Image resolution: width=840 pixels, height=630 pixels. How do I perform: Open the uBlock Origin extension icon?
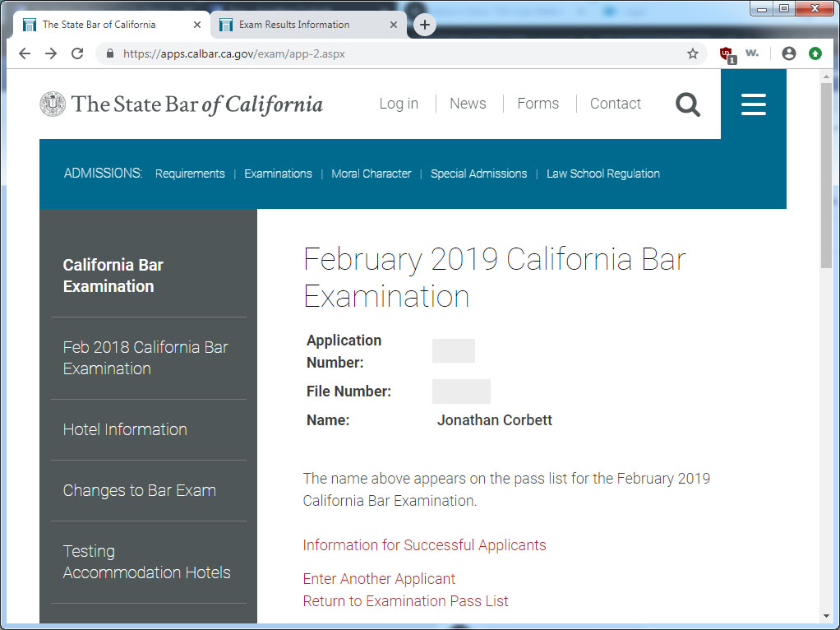point(724,53)
